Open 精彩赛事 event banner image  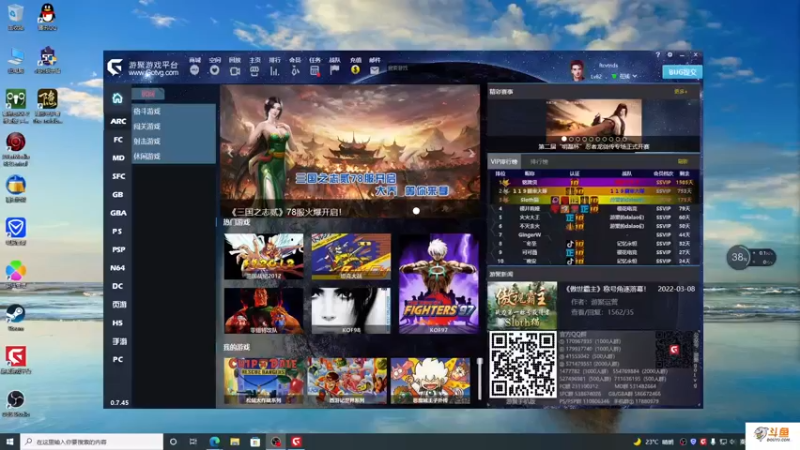593,121
